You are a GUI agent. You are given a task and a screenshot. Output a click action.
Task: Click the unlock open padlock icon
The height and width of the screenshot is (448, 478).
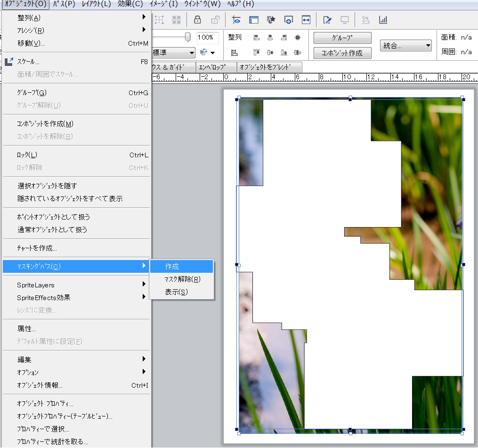215,20
